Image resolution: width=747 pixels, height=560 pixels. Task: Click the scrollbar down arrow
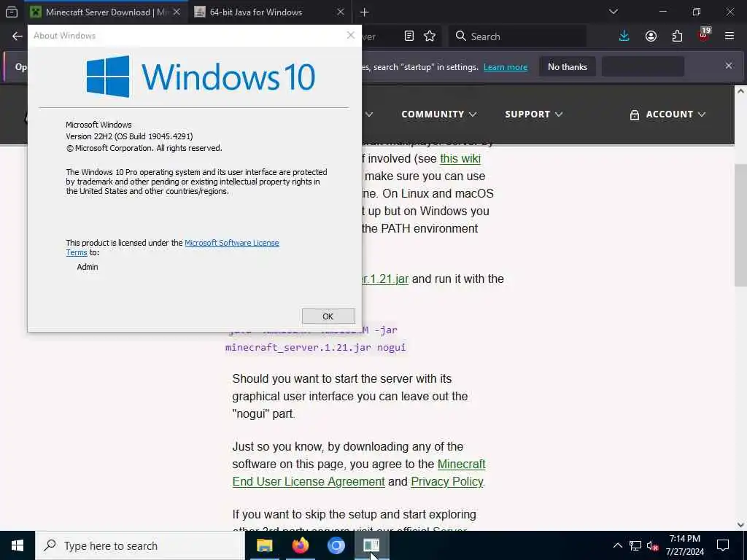click(740, 525)
